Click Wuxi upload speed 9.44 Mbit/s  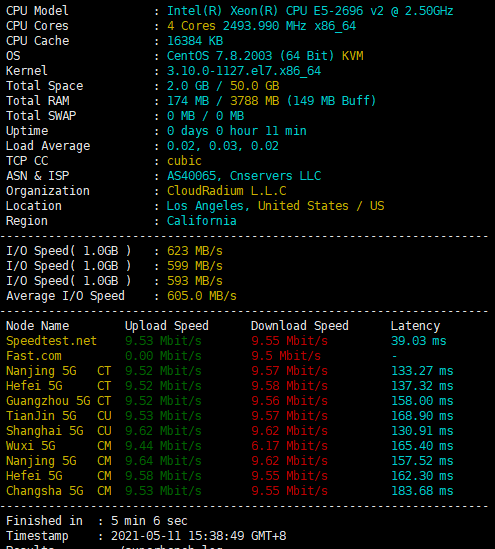pyautogui.click(x=163, y=446)
